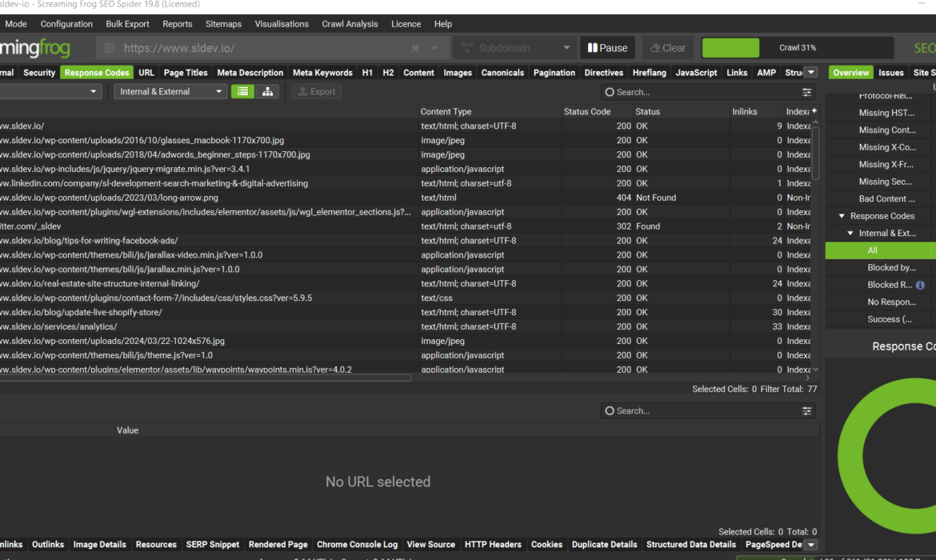Switch to the tree view icon
Viewport: 936px width, 560px height.
pos(267,91)
